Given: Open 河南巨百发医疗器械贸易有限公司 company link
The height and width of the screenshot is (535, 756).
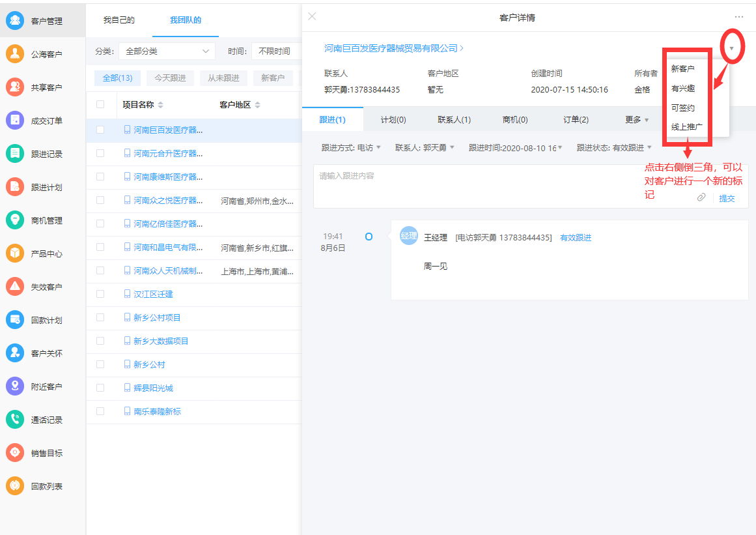Looking at the screenshot, I should pyautogui.click(x=394, y=48).
